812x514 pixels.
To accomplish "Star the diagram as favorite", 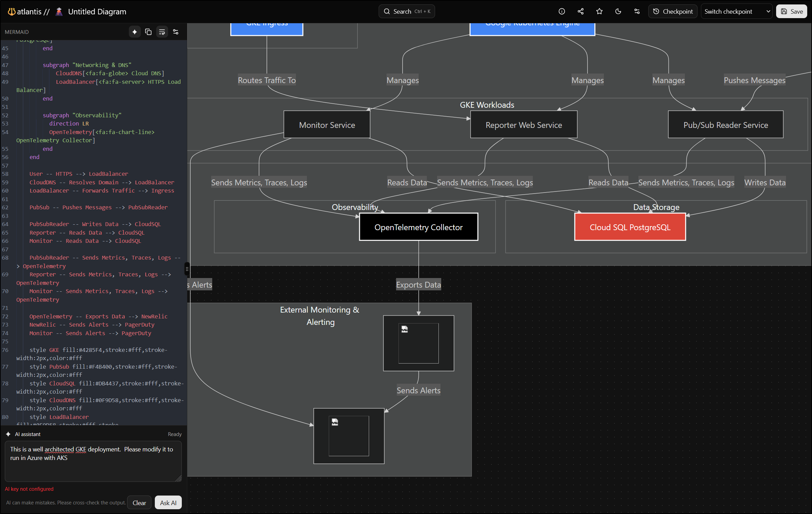I will (599, 11).
